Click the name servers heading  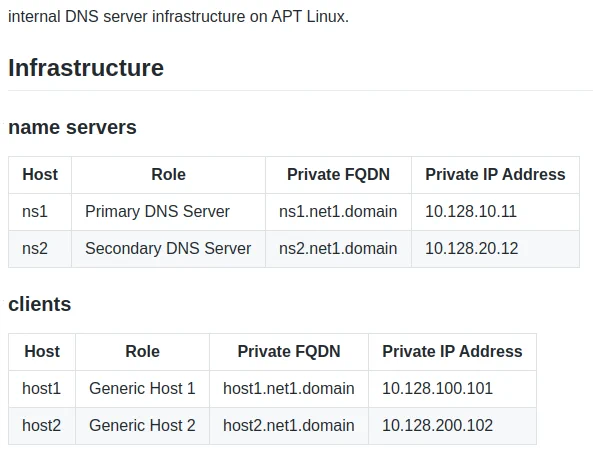[x=72, y=127]
